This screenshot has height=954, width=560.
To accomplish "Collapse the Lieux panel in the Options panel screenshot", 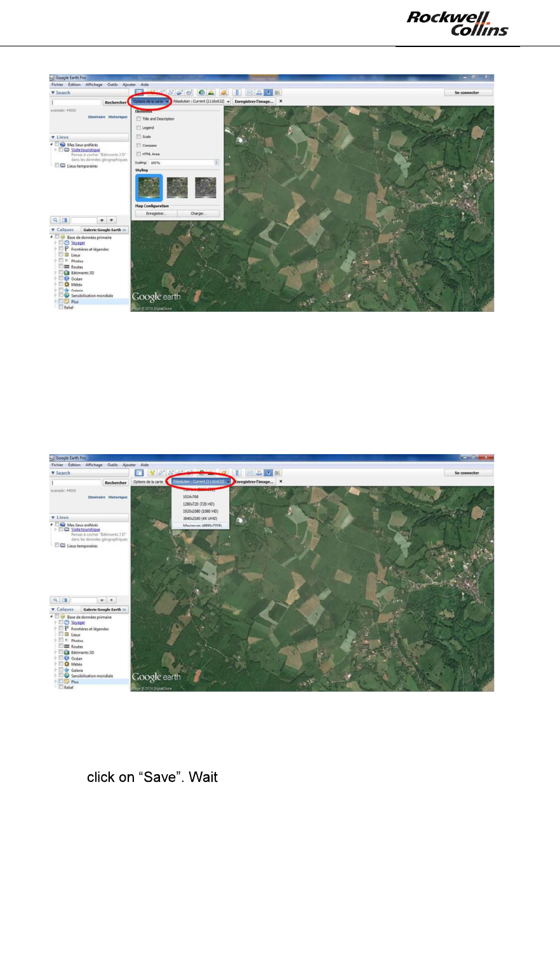I will [x=53, y=137].
